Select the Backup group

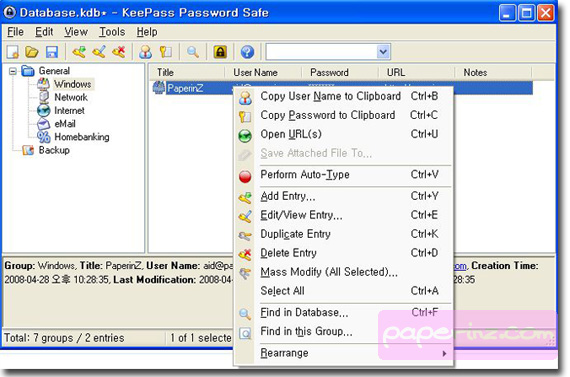coord(54,150)
